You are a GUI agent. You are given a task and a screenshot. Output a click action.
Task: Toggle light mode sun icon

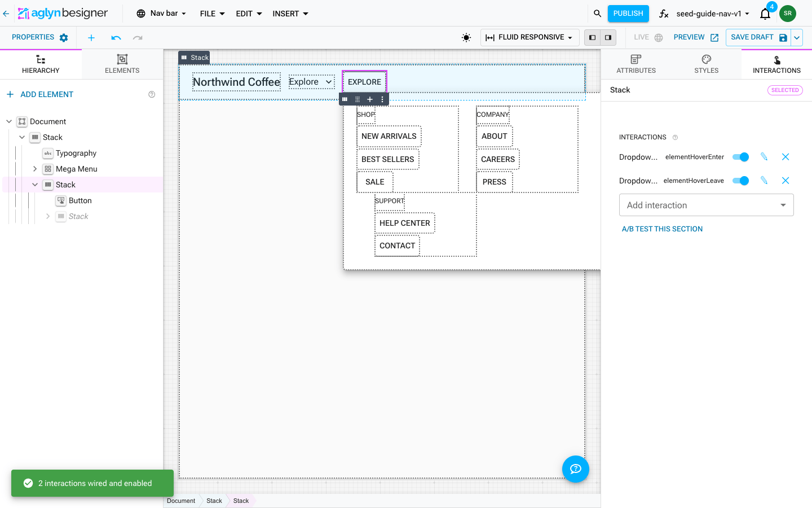pyautogui.click(x=466, y=38)
